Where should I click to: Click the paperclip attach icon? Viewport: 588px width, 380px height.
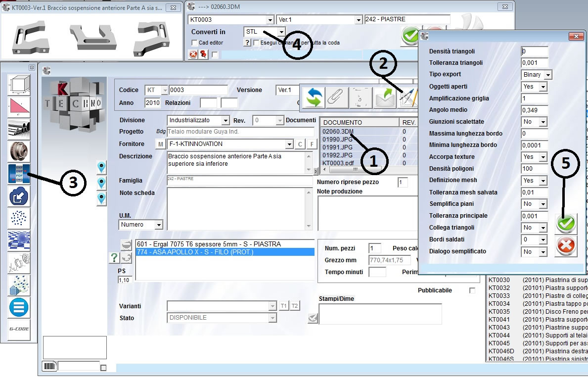point(337,97)
